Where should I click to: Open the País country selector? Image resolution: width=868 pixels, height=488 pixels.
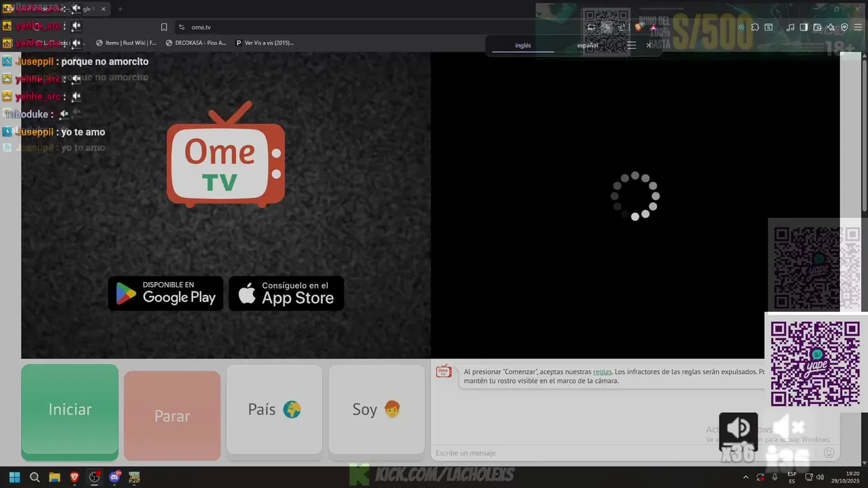pos(274,409)
